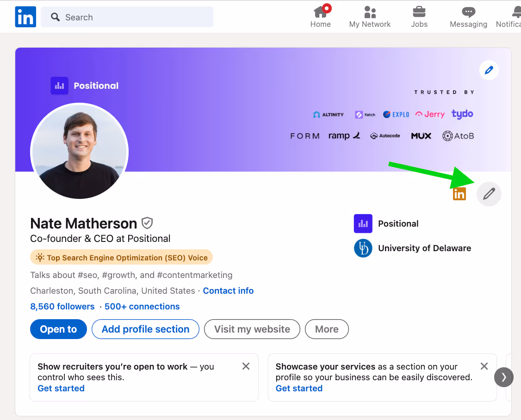
Task: Open the Contact info link
Action: click(228, 291)
